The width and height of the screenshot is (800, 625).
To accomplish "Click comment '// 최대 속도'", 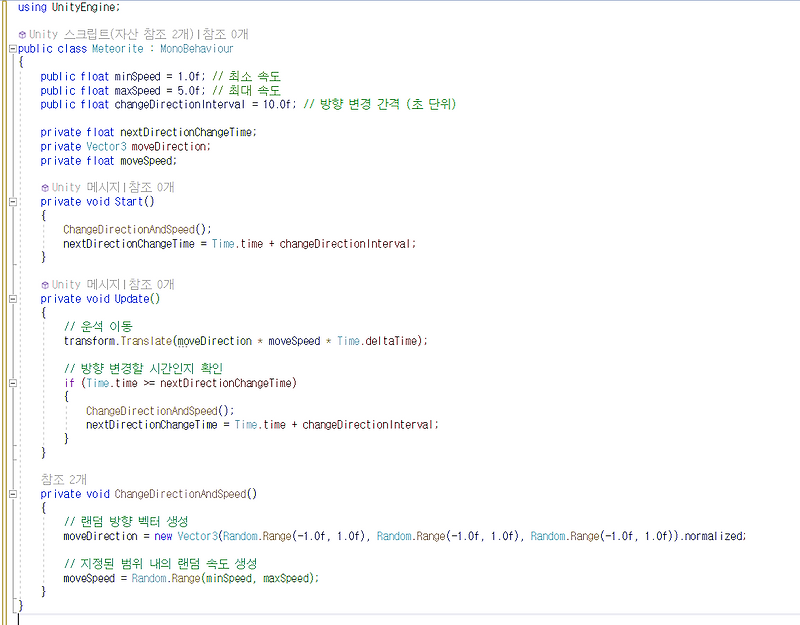I will coord(246,91).
